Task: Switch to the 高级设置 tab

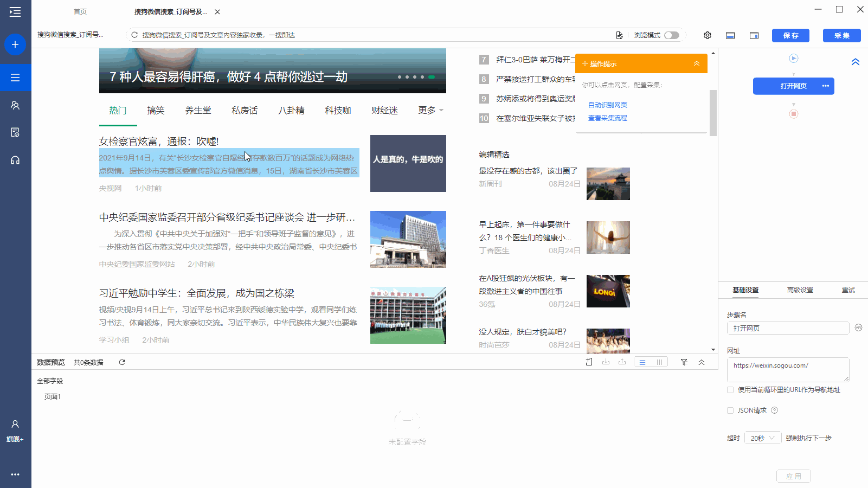Action: 800,290
